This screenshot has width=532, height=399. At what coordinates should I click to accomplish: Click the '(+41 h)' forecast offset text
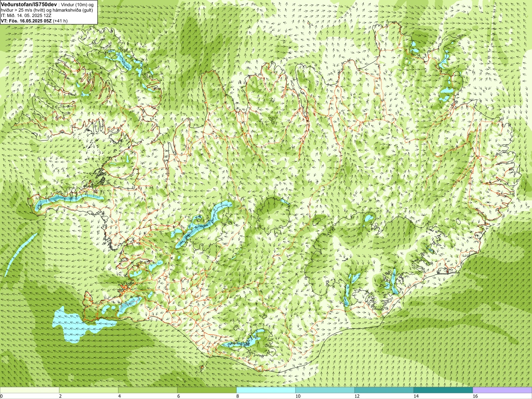[61, 21]
